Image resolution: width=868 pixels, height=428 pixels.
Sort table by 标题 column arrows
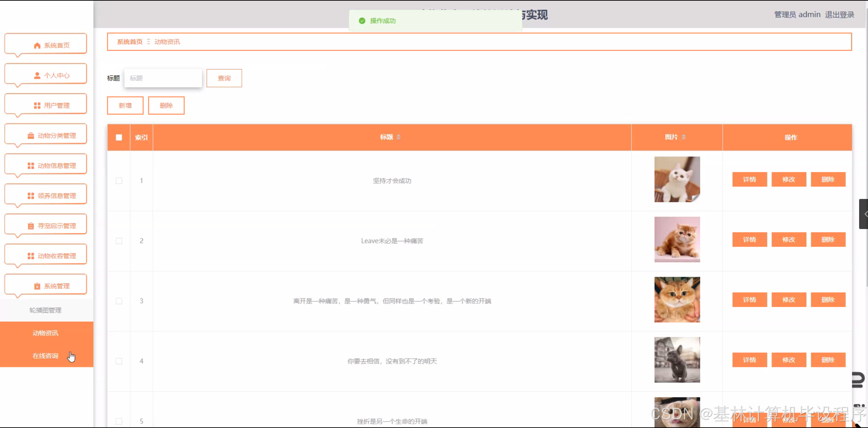pos(398,137)
